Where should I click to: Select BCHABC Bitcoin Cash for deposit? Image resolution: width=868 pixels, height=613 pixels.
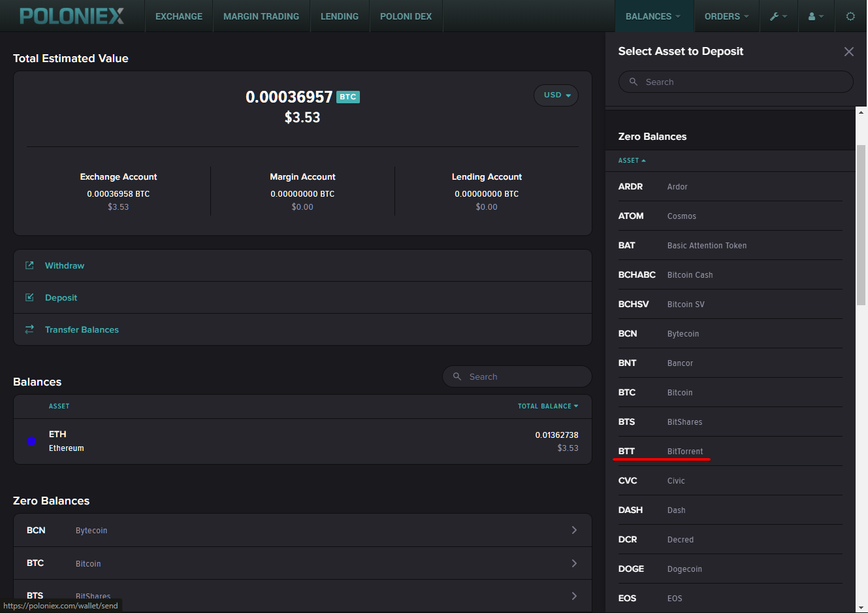pos(730,274)
